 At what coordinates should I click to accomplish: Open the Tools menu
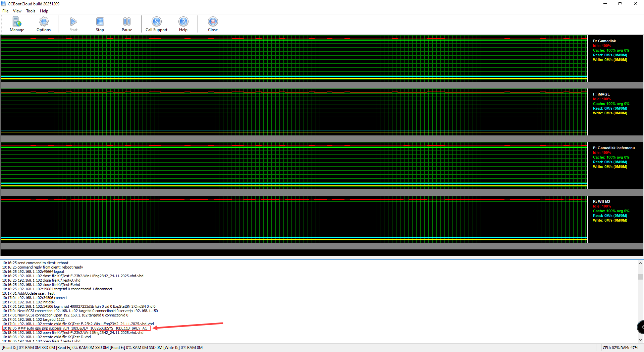pos(31,11)
